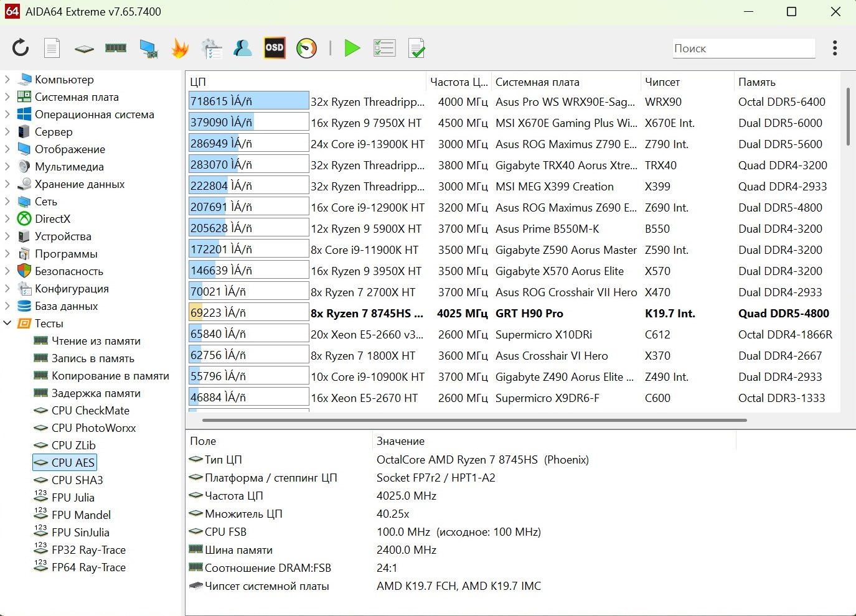Click the monitor with network card icon
This screenshot has height=616, width=856.
click(x=148, y=48)
